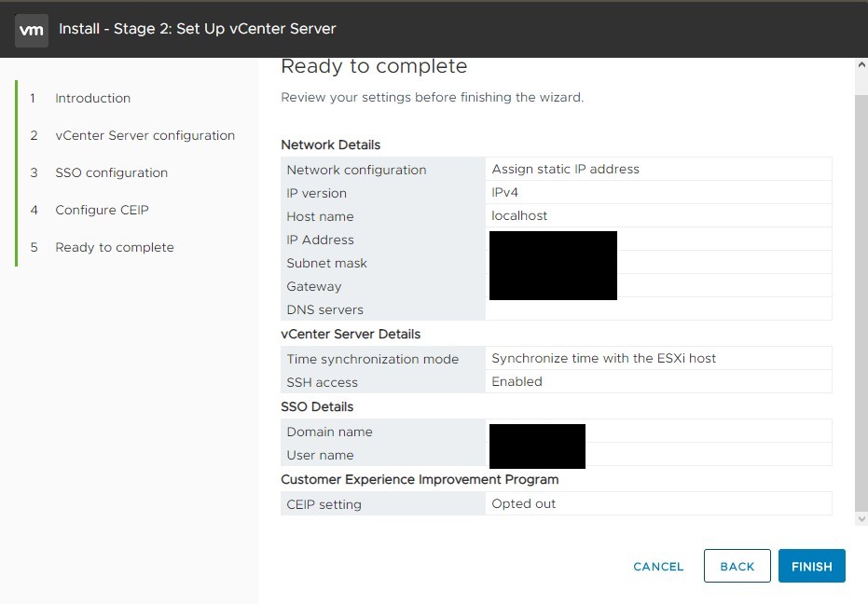Click the 'vCenter Server Details' heading
Image resolution: width=868 pixels, height=604 pixels.
pos(351,334)
